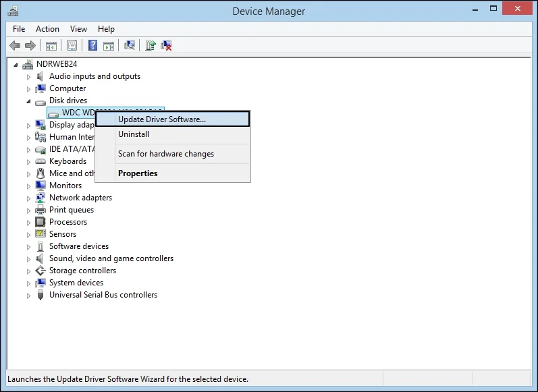This screenshot has height=392, width=538.
Task: Click the Software devices icon
Action: 40,246
